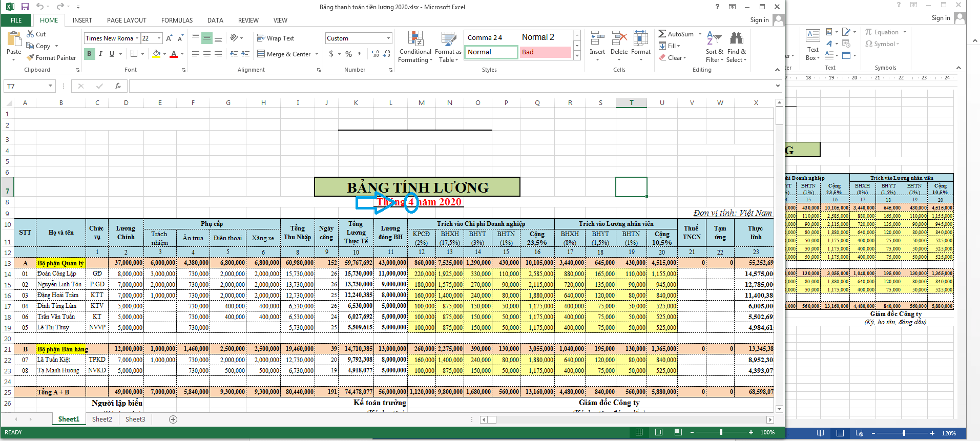Toggle Middle Align in Alignment group
Screen dimensions: 980x441
point(207,38)
